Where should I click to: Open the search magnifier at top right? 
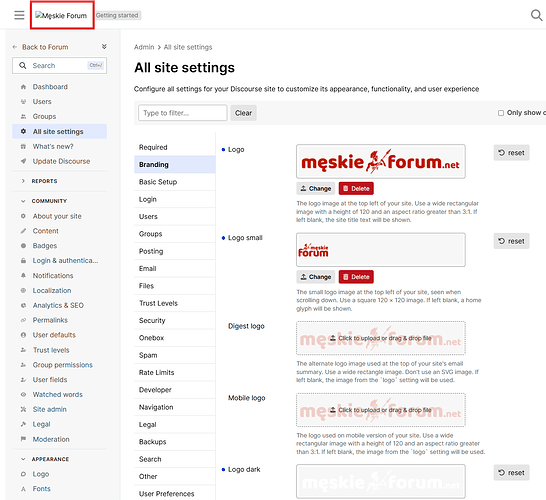click(x=536, y=15)
